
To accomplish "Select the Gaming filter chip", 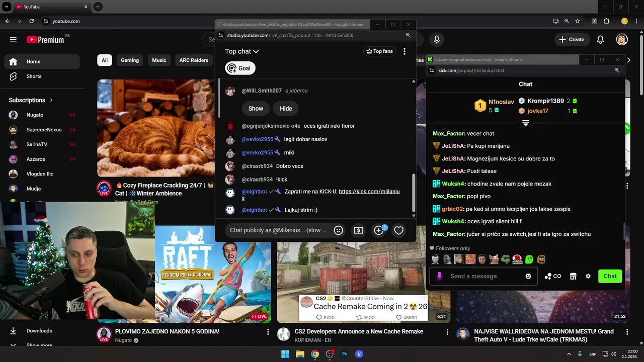I will click(130, 60).
